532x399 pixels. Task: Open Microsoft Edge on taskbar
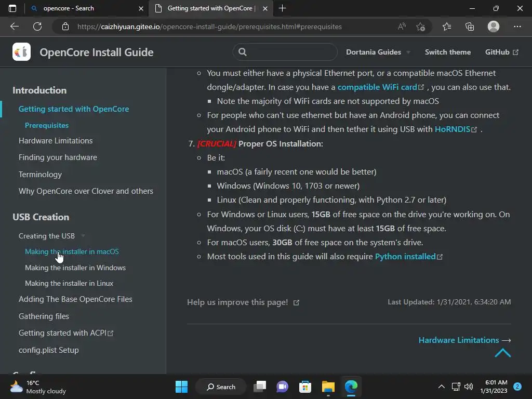pyautogui.click(x=351, y=387)
